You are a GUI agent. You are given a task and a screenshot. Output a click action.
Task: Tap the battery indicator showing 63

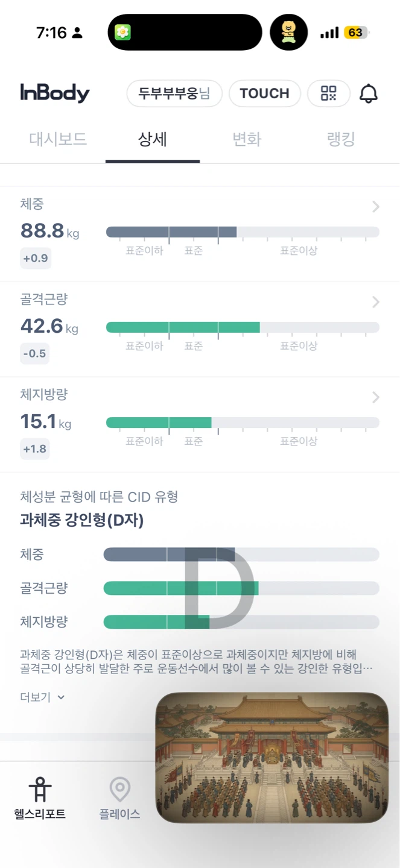356,33
